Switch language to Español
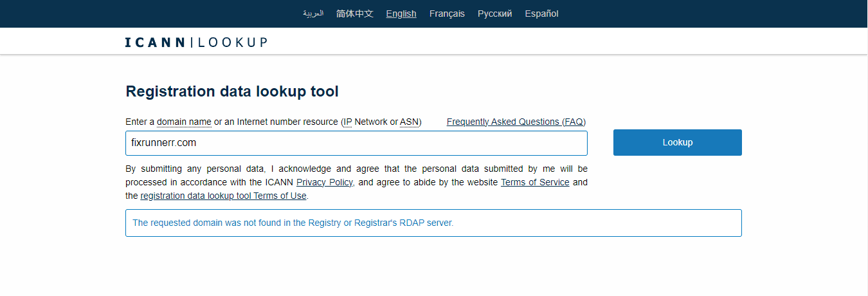Viewport: 868px width, 296px height. coord(542,14)
